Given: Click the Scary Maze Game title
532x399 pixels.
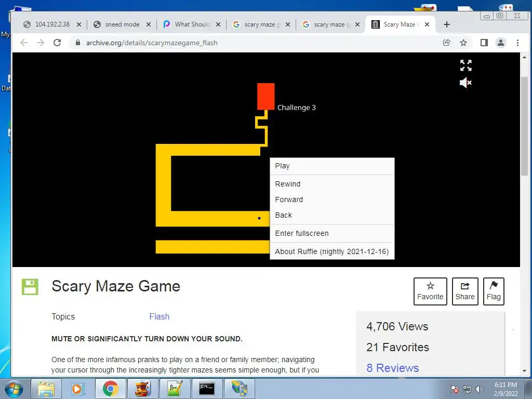Looking at the screenshot, I should coord(116,286).
